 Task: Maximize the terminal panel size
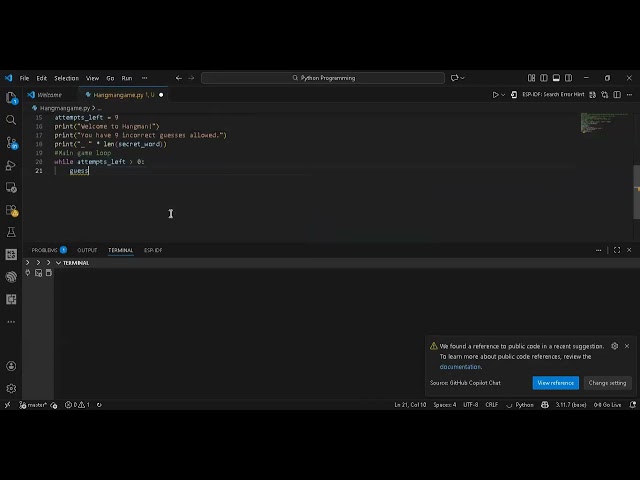tap(617, 250)
